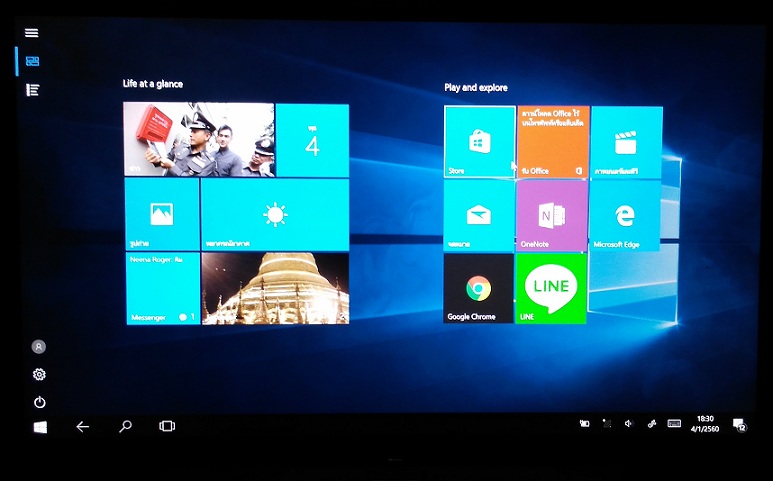
Task: Click the battery icon in system tray
Action: coord(584,423)
